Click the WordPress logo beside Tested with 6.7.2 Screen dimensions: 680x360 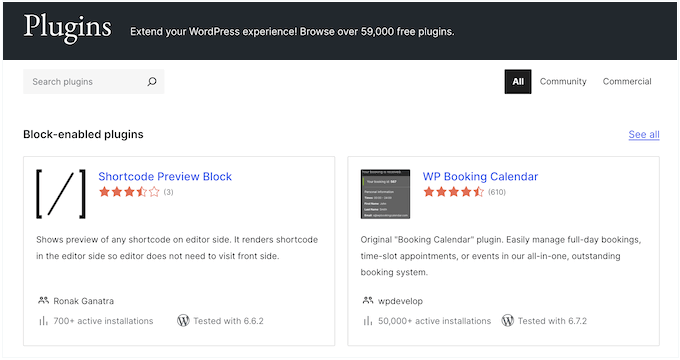pyautogui.click(x=508, y=321)
